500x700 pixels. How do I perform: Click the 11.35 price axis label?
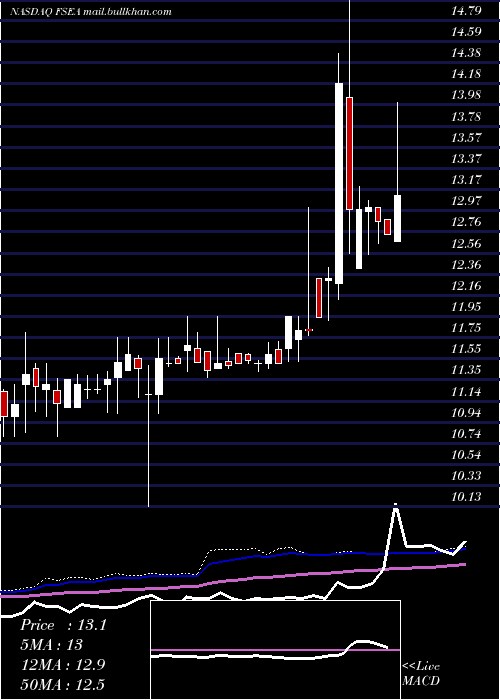466,370
